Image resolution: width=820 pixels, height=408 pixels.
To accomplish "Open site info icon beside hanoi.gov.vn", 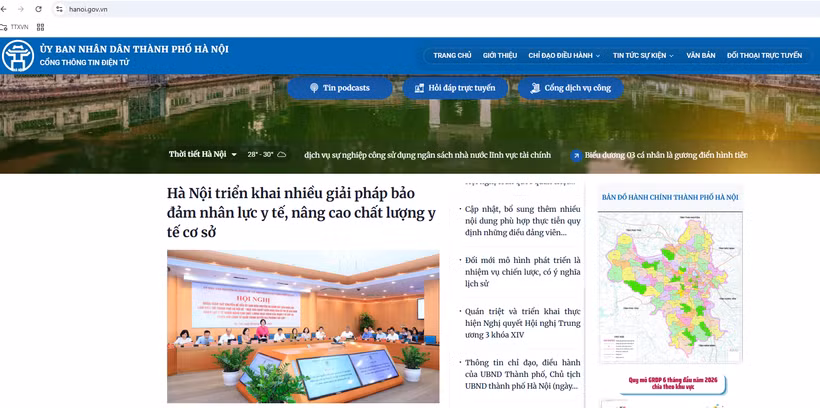I will 59,9.
